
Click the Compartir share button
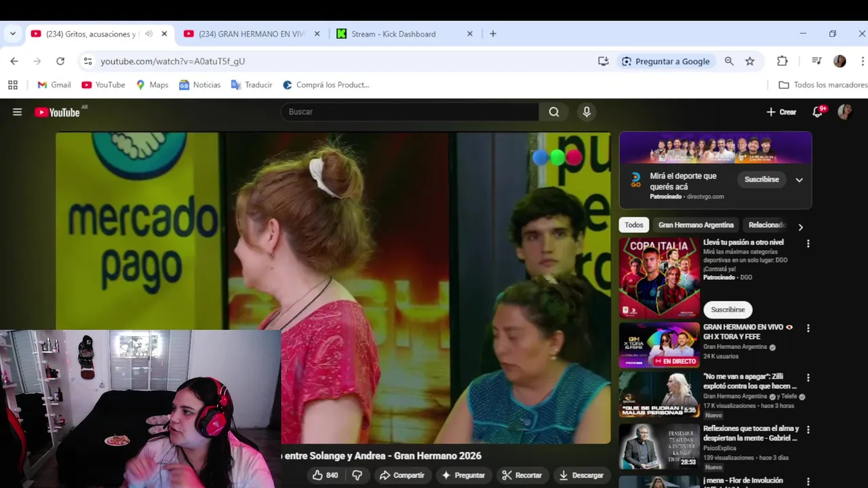(x=402, y=475)
